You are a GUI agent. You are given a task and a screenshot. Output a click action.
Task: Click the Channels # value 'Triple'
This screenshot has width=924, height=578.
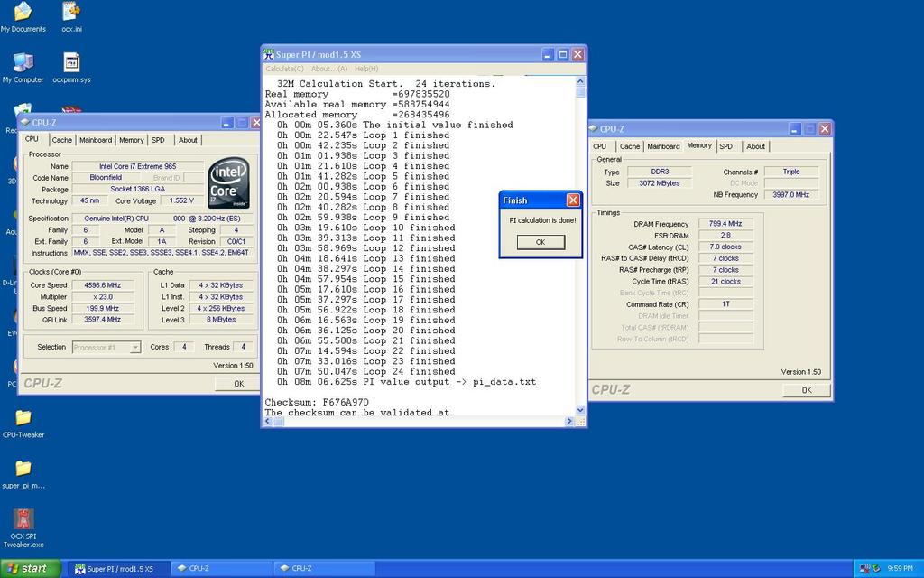[x=791, y=172]
